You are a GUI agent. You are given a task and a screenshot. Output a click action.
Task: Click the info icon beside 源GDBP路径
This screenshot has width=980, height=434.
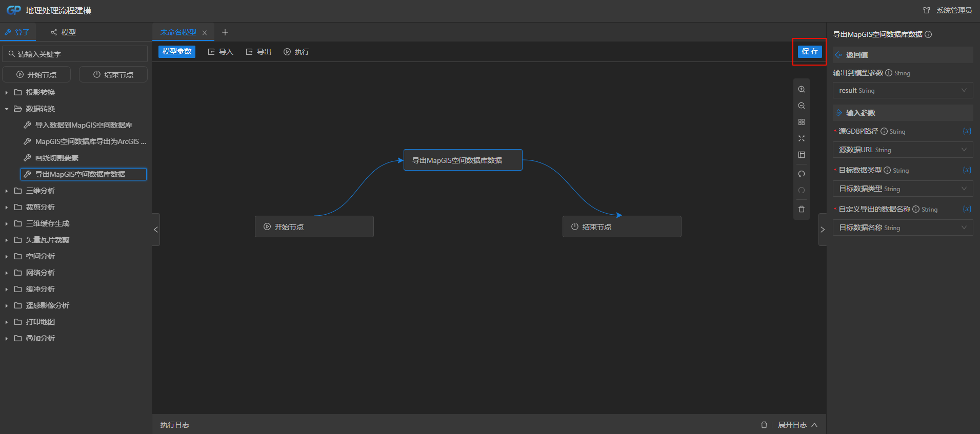click(884, 131)
